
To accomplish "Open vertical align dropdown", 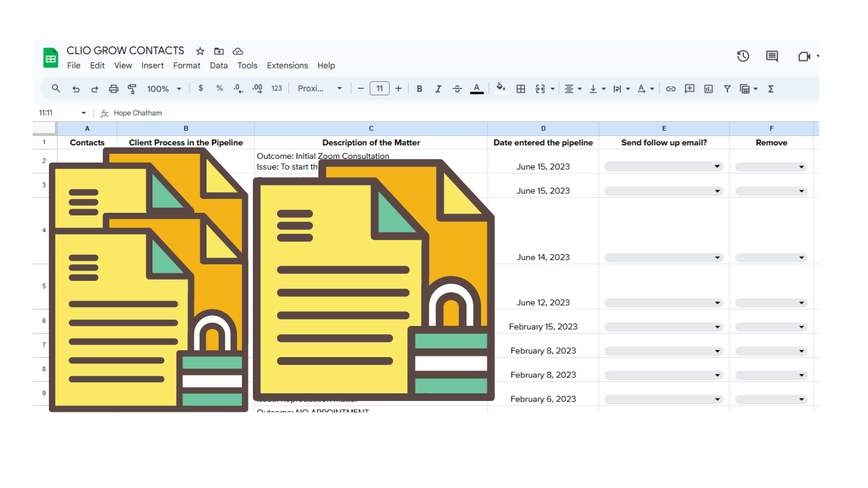I will pos(597,89).
